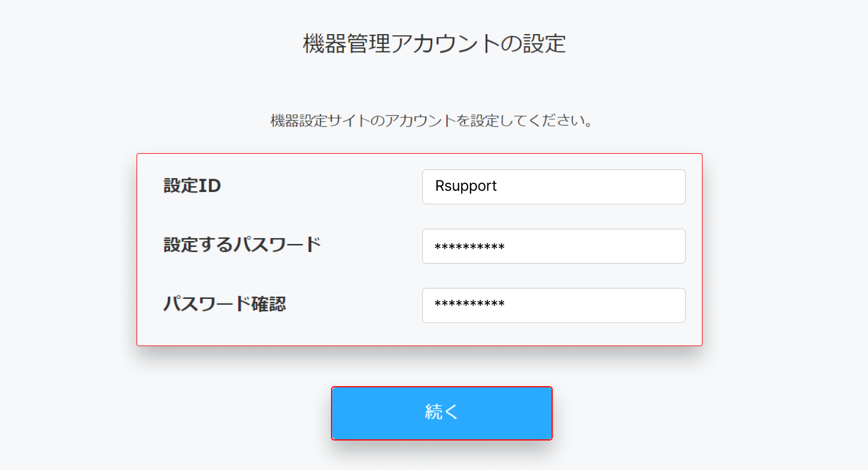The image size is (868, 470).
Task: Select the Rsupport ID text box
Action: 553,187
